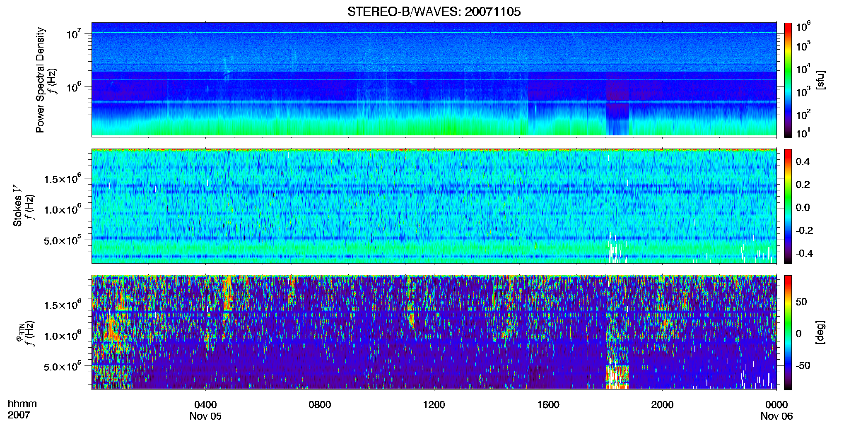The height and width of the screenshot is (447, 868).
Task: Click the 0400 time axis label
Action: pos(205,405)
